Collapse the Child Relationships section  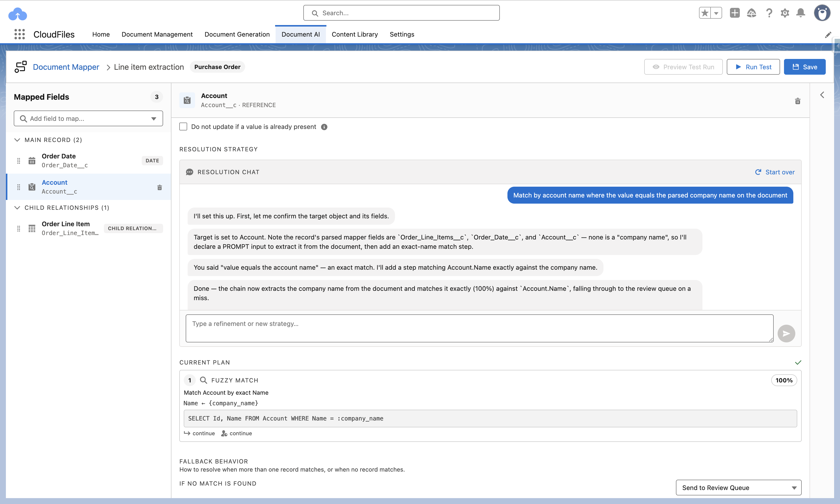point(17,208)
